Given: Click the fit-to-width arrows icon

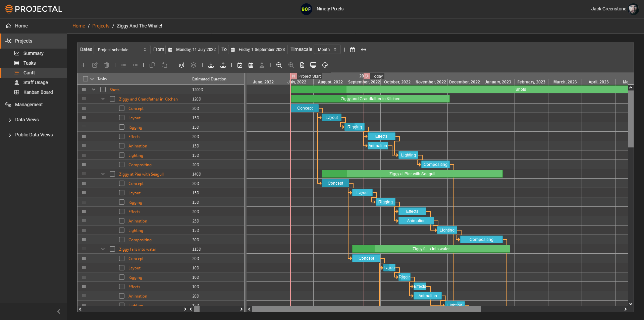Looking at the screenshot, I should [x=363, y=50].
